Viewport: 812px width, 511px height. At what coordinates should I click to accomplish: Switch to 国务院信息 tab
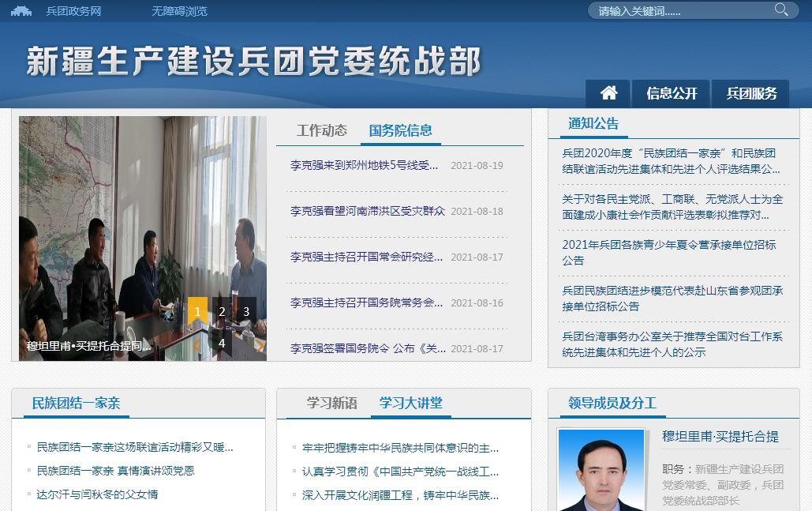(x=400, y=130)
